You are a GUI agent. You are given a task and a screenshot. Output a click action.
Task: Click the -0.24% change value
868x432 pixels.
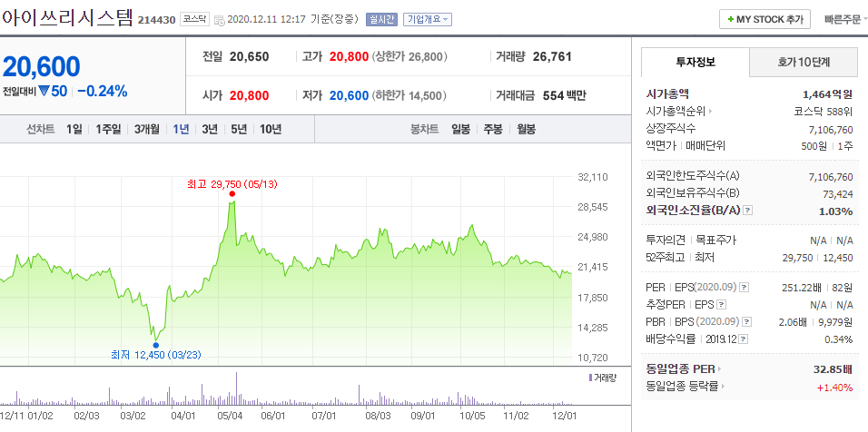point(103,92)
